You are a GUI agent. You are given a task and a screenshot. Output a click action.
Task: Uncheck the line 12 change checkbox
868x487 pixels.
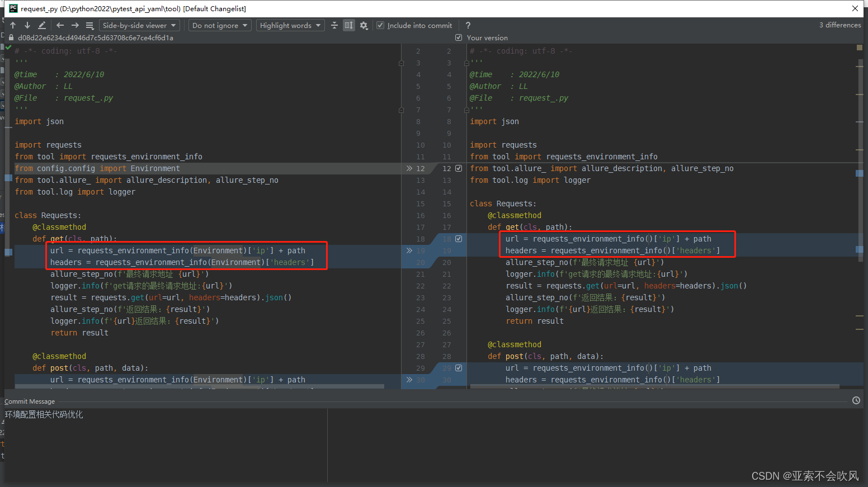tap(459, 168)
